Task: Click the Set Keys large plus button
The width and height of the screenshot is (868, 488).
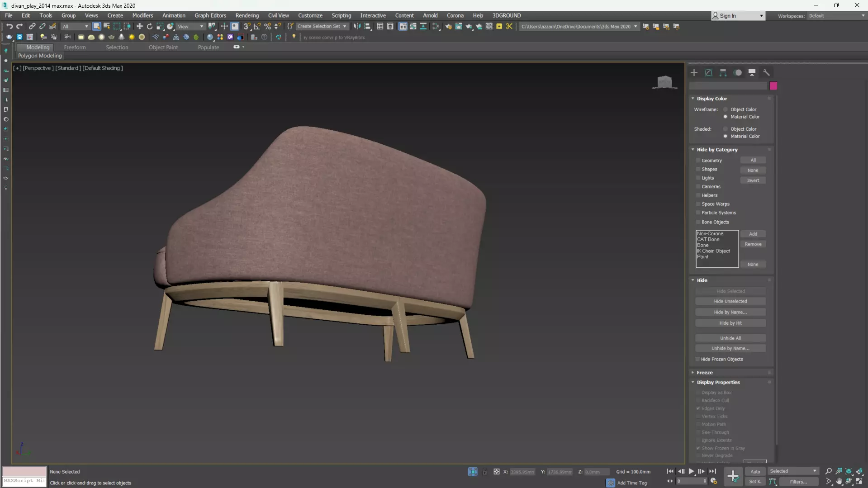Action: click(x=733, y=476)
